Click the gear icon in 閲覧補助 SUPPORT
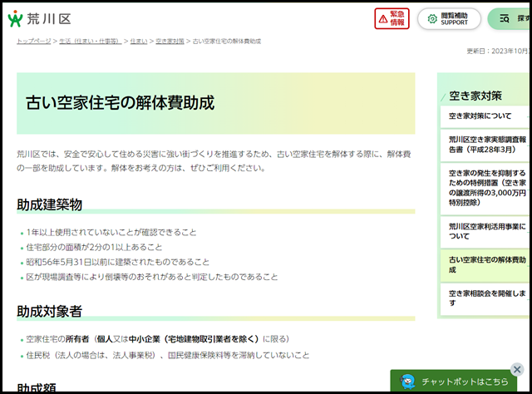 pos(431,18)
